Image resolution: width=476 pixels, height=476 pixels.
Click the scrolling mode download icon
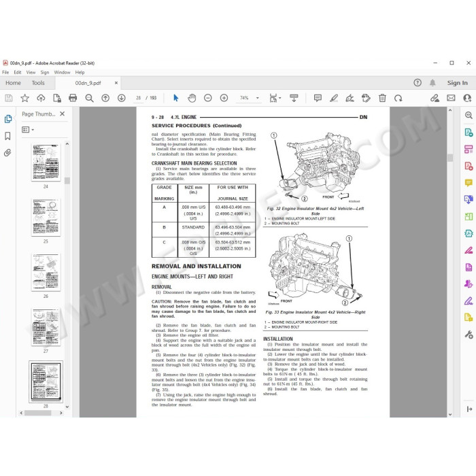(294, 98)
